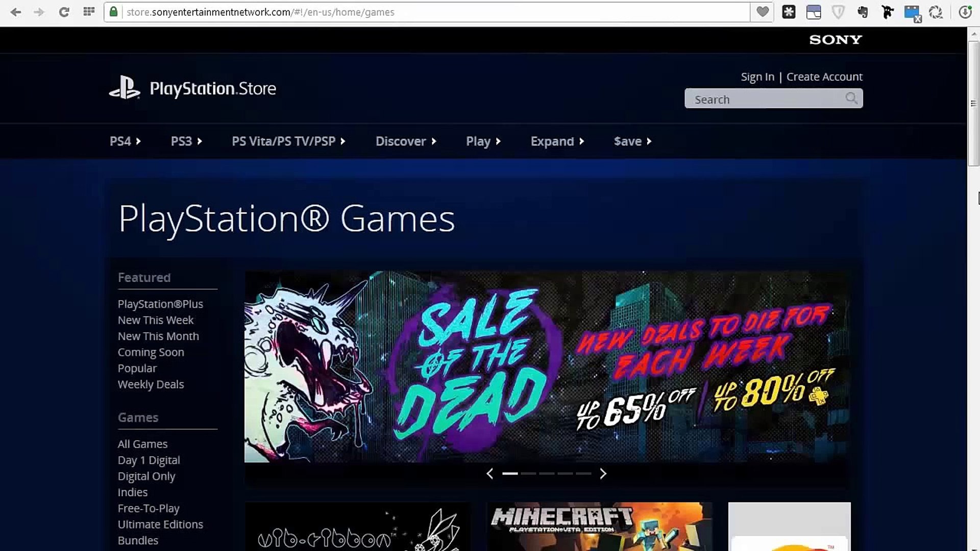This screenshot has width=980, height=551.
Task: Select Free-To-Play games category link
Action: point(149,508)
